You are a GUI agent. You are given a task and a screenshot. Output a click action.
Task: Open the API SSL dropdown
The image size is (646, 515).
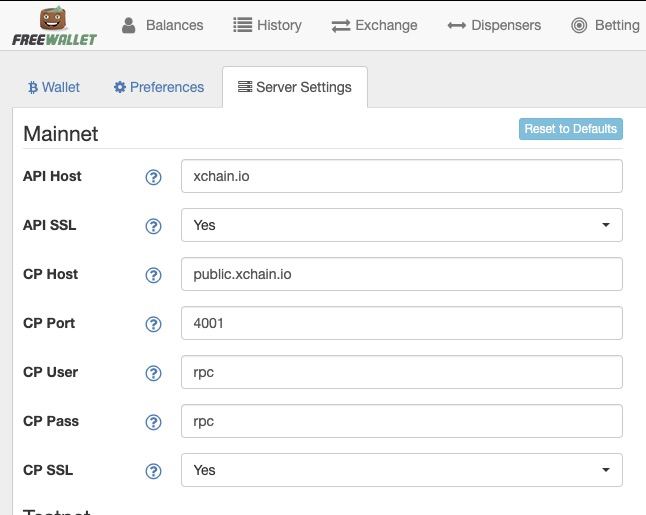pyautogui.click(x=401, y=225)
